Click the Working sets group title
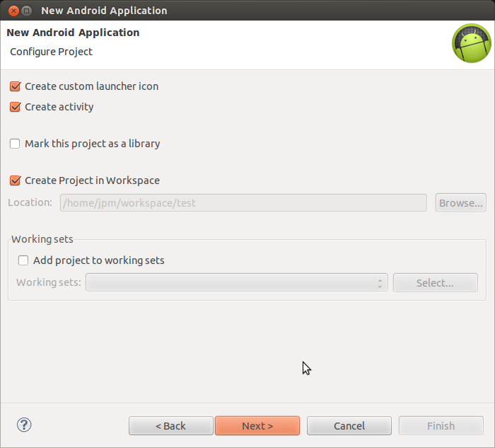Viewport: 495px width, 448px height. click(x=42, y=239)
